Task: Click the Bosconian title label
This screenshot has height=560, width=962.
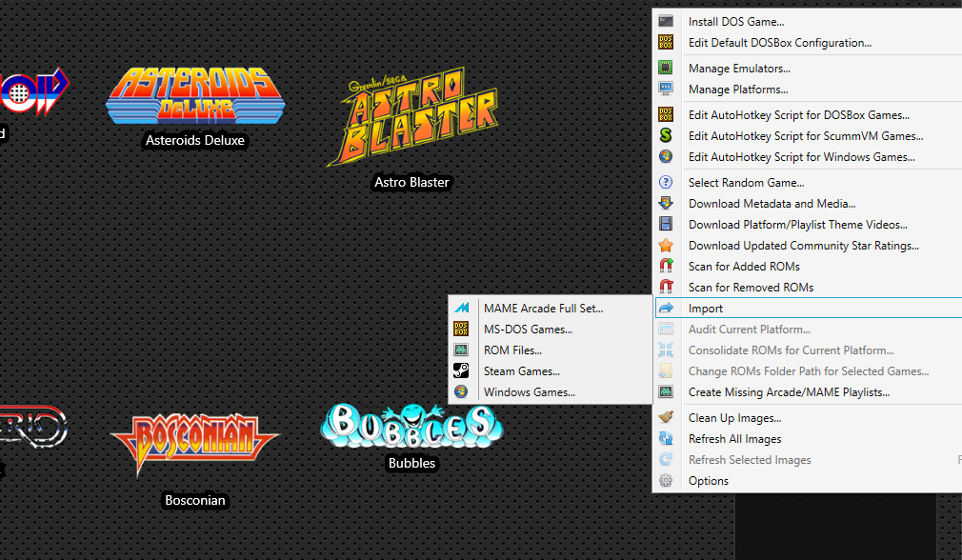Action: (195, 501)
